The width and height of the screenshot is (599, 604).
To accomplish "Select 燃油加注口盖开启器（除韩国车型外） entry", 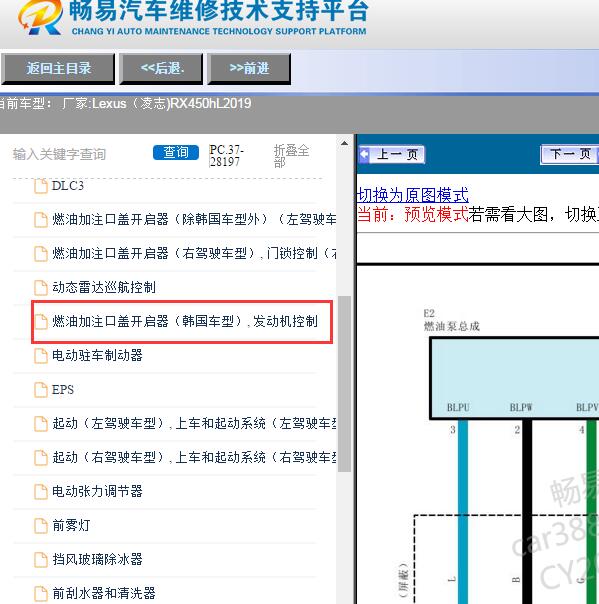I will click(194, 220).
